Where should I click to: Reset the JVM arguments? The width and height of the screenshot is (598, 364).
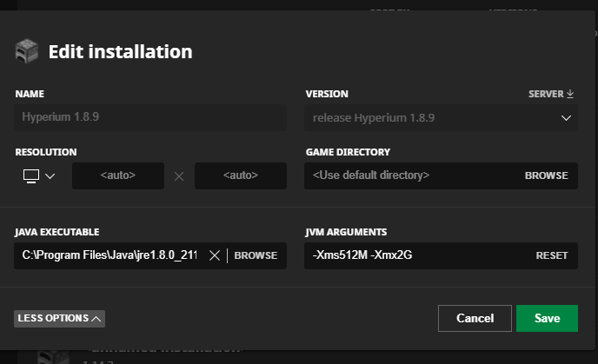(x=552, y=255)
